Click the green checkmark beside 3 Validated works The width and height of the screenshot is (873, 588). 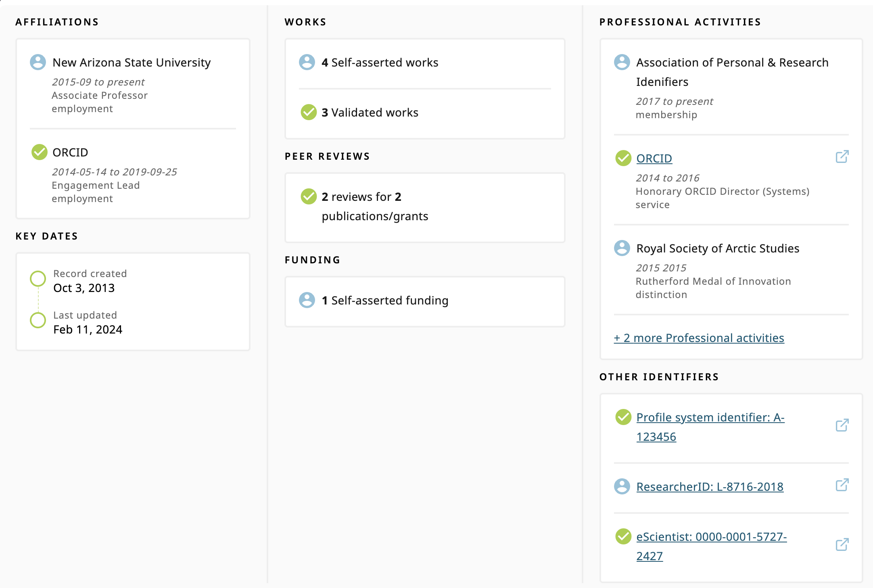point(309,112)
